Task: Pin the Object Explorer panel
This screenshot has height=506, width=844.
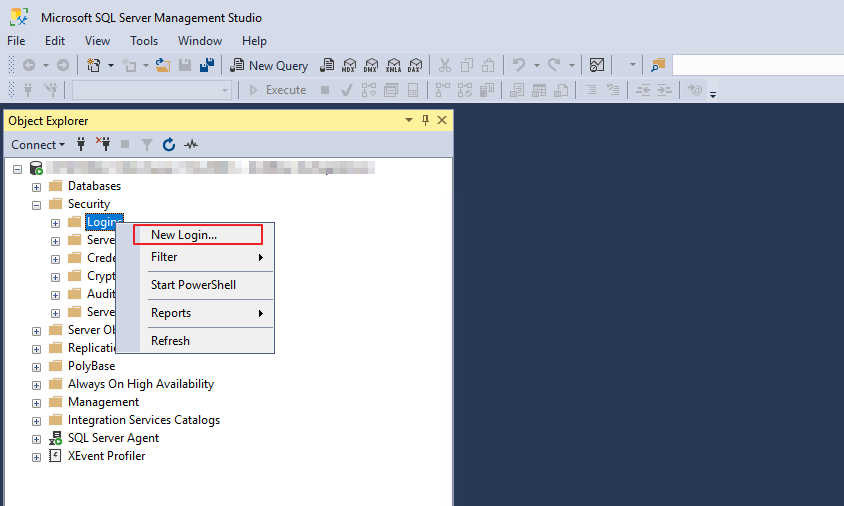Action: pos(425,120)
